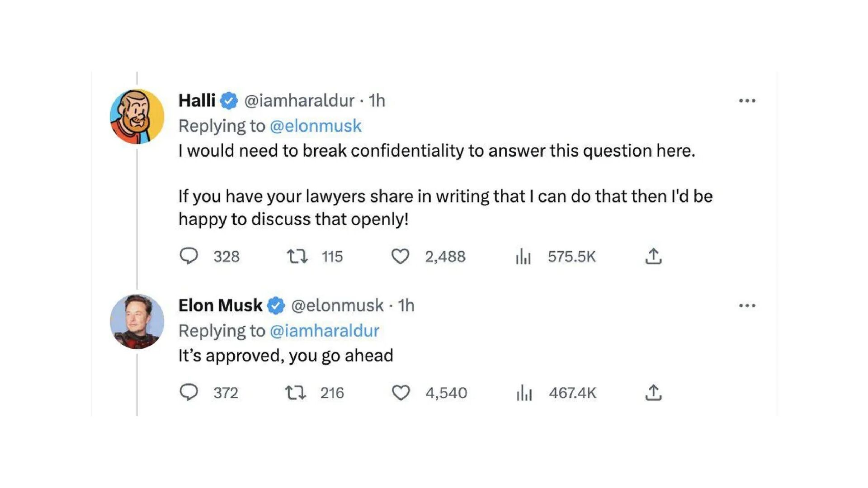Click the @iamharaldur handle in tweet header
Image resolution: width=868 pixels, height=488 pixels.
click(x=299, y=100)
